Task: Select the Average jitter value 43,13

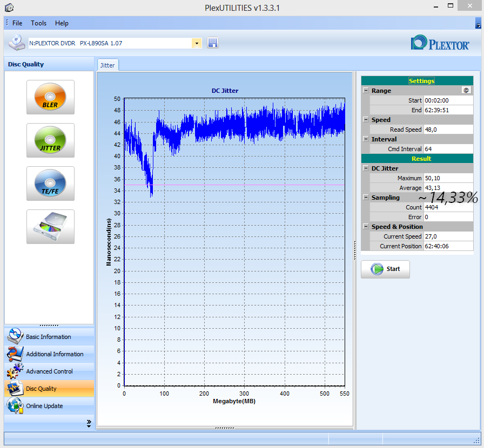Action: (448, 188)
